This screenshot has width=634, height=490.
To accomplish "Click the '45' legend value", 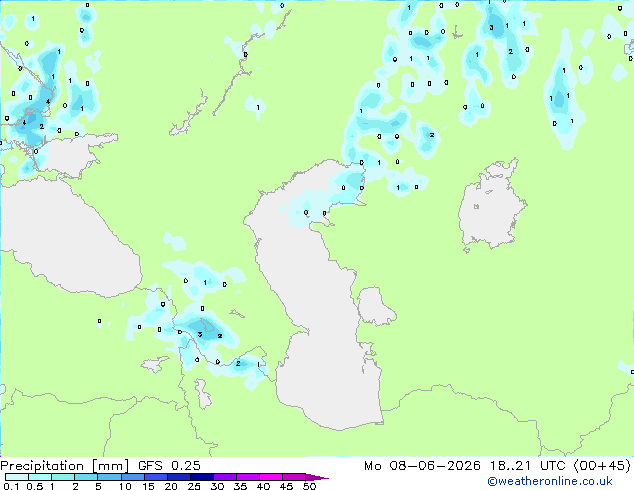I will coord(286,486).
